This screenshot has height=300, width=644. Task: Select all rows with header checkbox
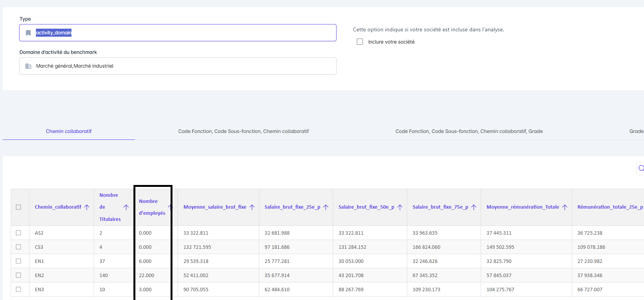(x=18, y=207)
